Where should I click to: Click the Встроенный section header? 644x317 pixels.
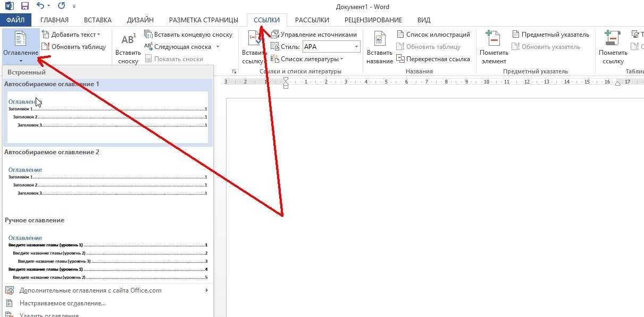point(108,72)
